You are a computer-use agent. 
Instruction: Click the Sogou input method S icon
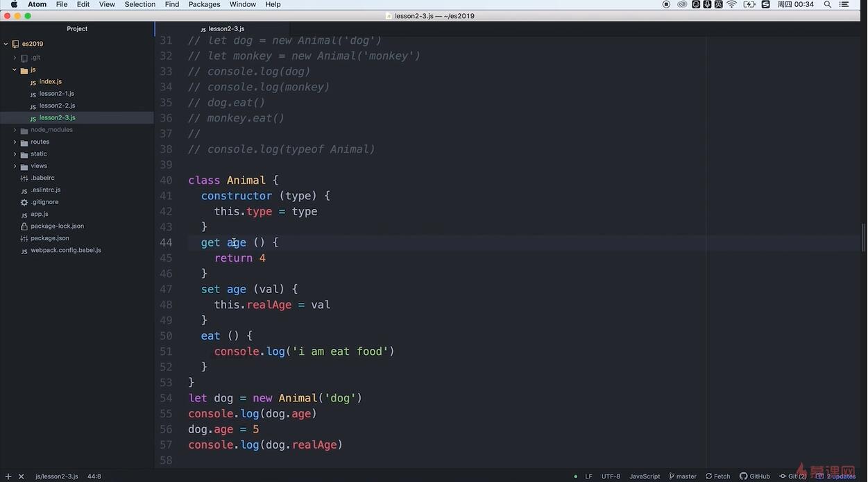(x=765, y=4)
